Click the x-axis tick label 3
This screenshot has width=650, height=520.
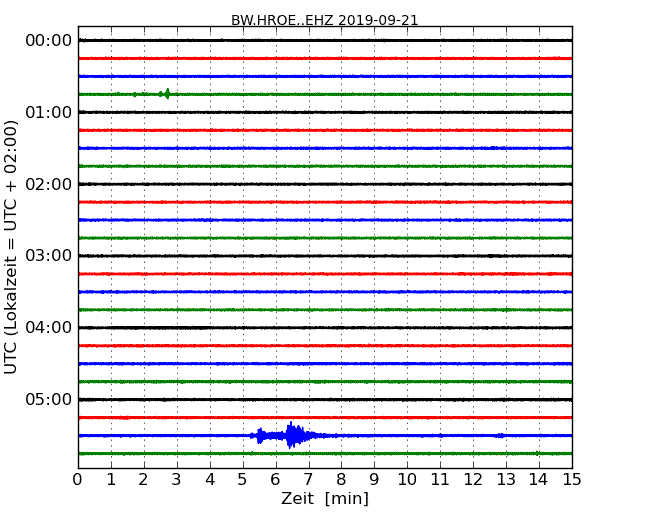(177, 480)
